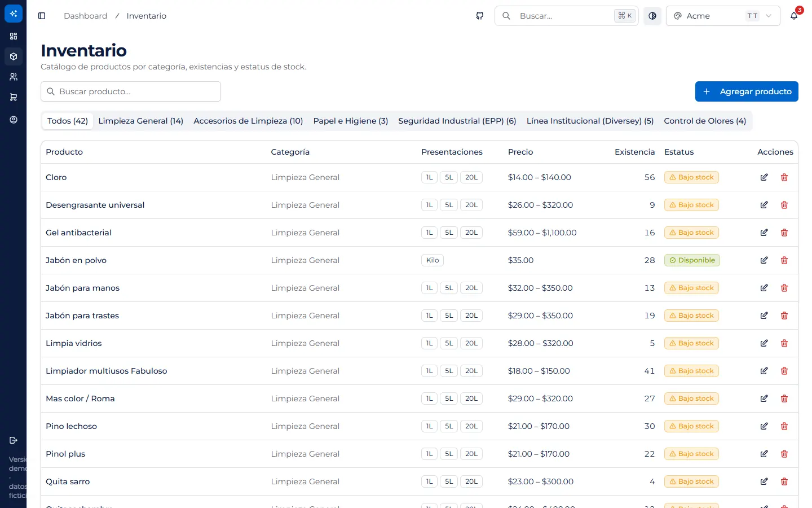
Task: Edit the Mas color / Roma product
Action: pos(764,398)
